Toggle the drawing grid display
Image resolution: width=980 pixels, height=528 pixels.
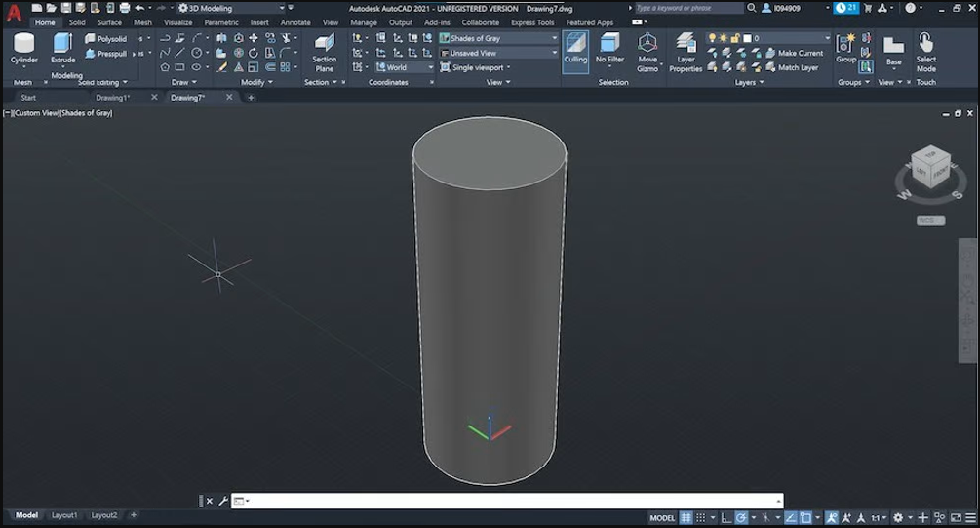coord(686,518)
